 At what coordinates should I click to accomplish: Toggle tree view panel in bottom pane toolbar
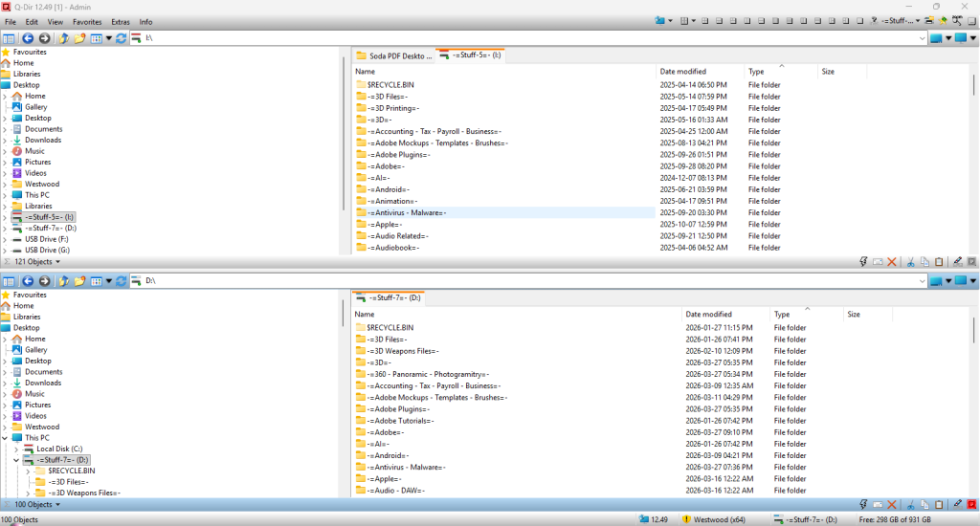point(10,281)
